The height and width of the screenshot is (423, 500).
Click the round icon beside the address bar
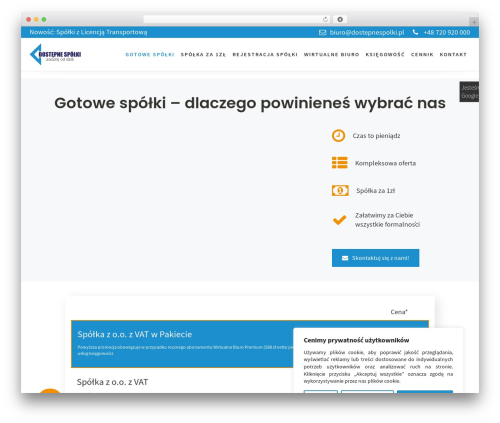(340, 19)
